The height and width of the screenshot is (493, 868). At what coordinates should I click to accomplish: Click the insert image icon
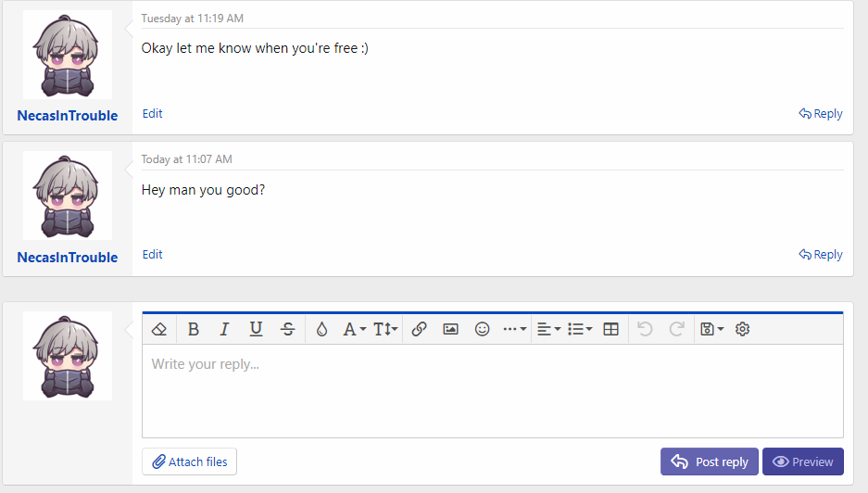coord(451,329)
